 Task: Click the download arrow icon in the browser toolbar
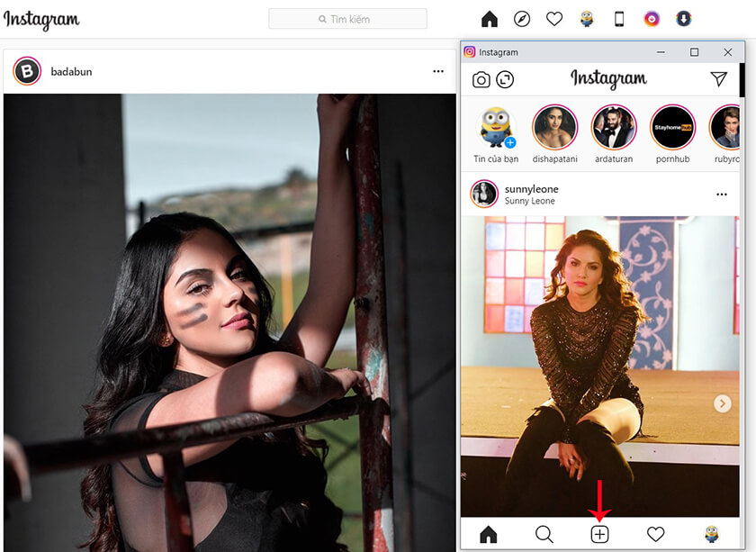[x=683, y=18]
